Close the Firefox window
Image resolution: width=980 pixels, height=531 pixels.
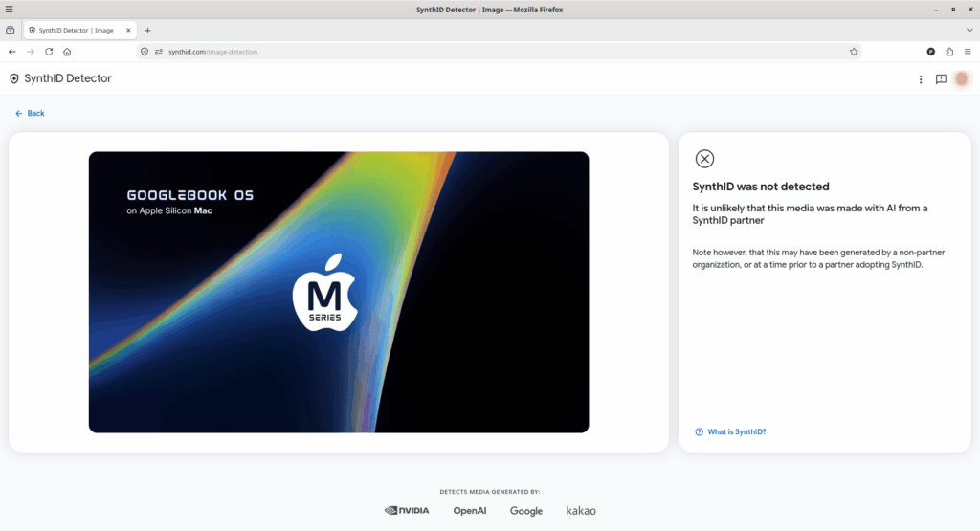[970, 10]
